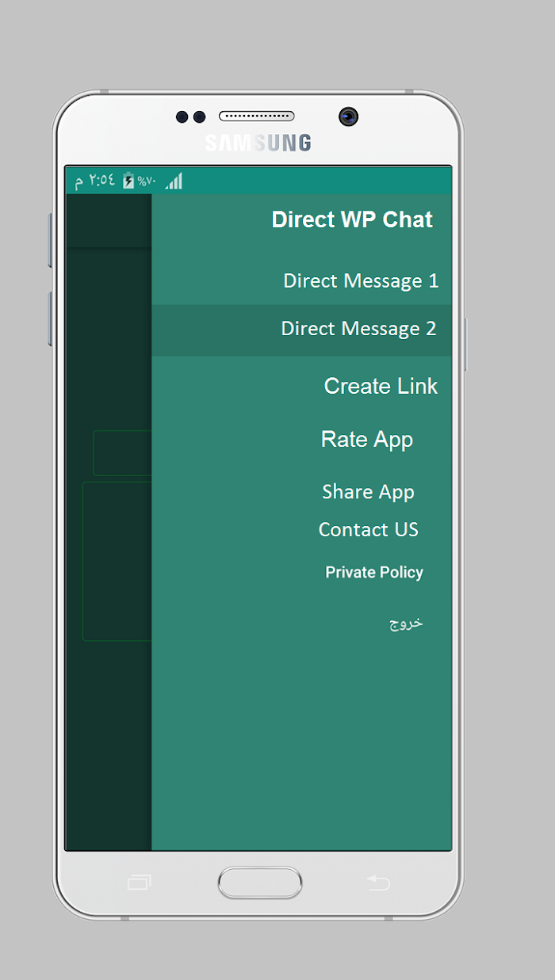Tap the phone's recent apps key
Screen dimensions: 555x980
coord(139,882)
